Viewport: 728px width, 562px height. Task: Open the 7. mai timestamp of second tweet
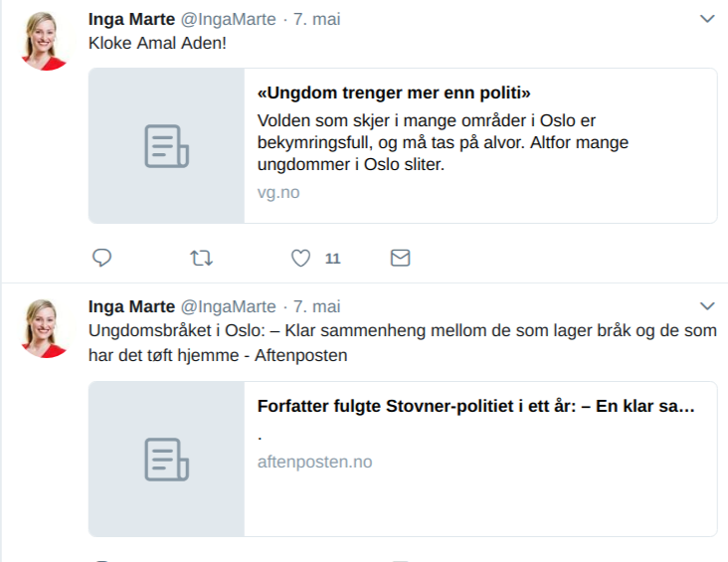[x=316, y=306]
